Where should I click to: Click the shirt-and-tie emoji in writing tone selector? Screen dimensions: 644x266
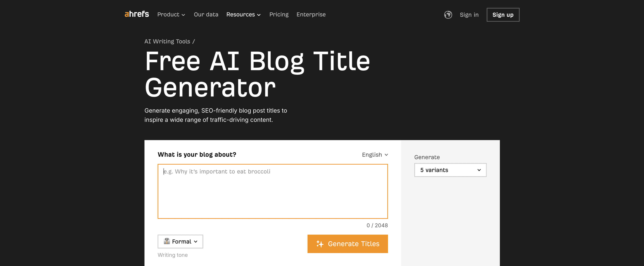click(167, 242)
